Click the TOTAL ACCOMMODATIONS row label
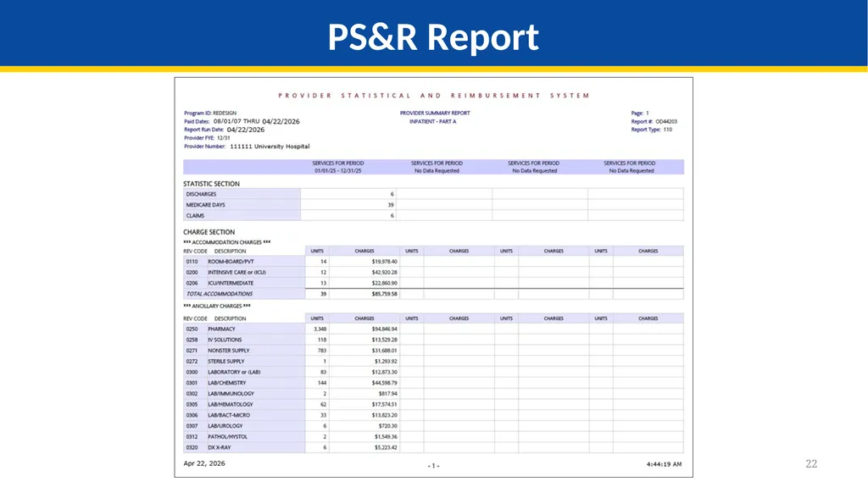 pyautogui.click(x=220, y=294)
